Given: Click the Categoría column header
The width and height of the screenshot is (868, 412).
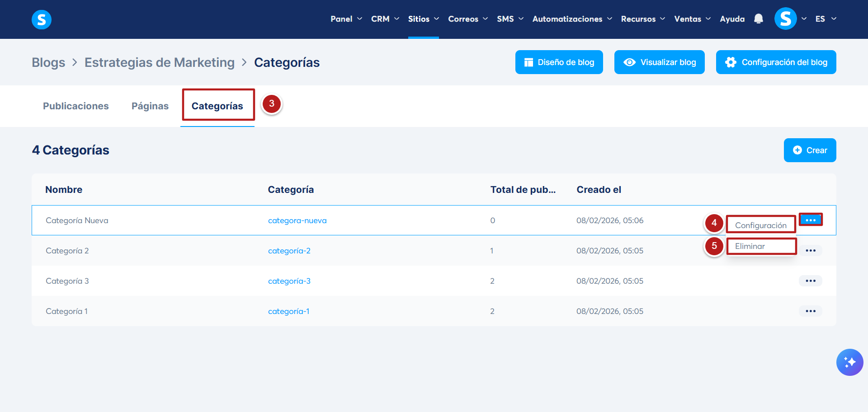Looking at the screenshot, I should click(291, 190).
